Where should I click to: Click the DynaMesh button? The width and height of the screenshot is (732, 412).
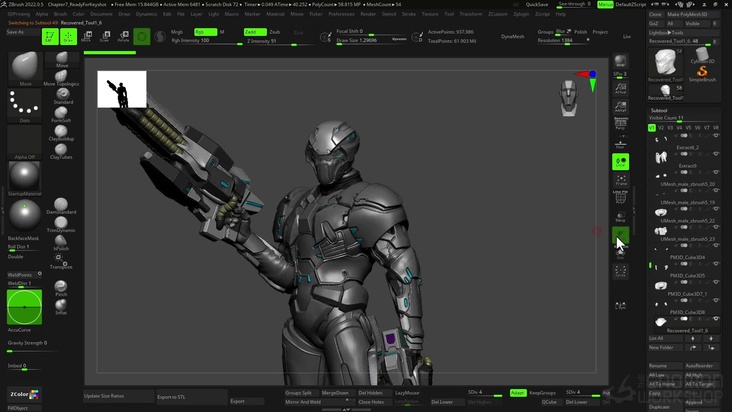click(513, 36)
